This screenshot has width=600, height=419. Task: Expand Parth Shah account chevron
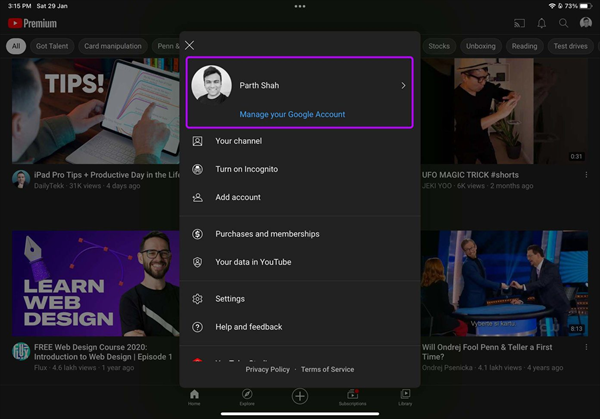click(x=403, y=86)
